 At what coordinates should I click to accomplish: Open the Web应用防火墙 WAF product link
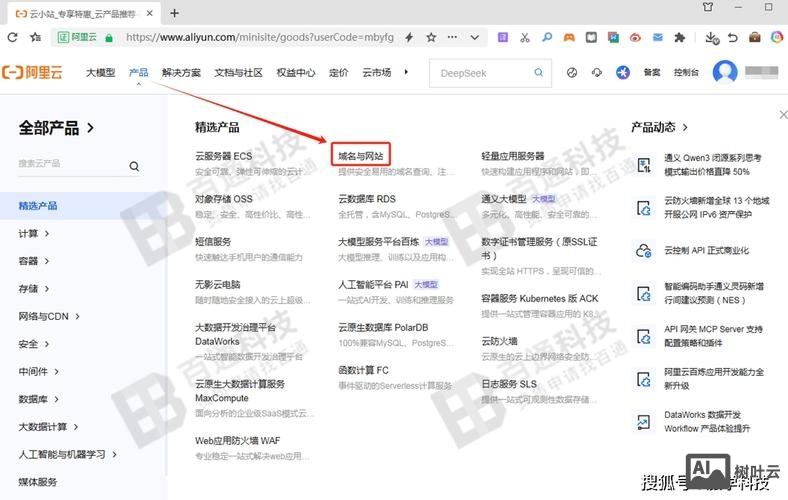tap(238, 441)
